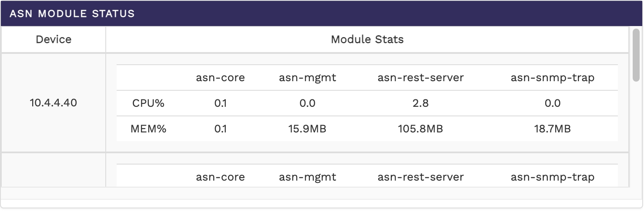Image resolution: width=644 pixels, height=211 pixels.
Task: Select the 15.9MB memory value
Action: coord(308,129)
